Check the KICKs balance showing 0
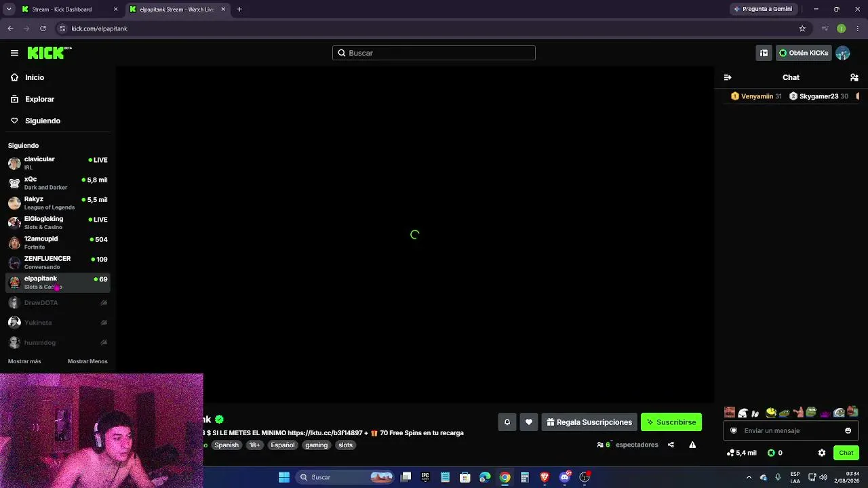 coord(774,453)
